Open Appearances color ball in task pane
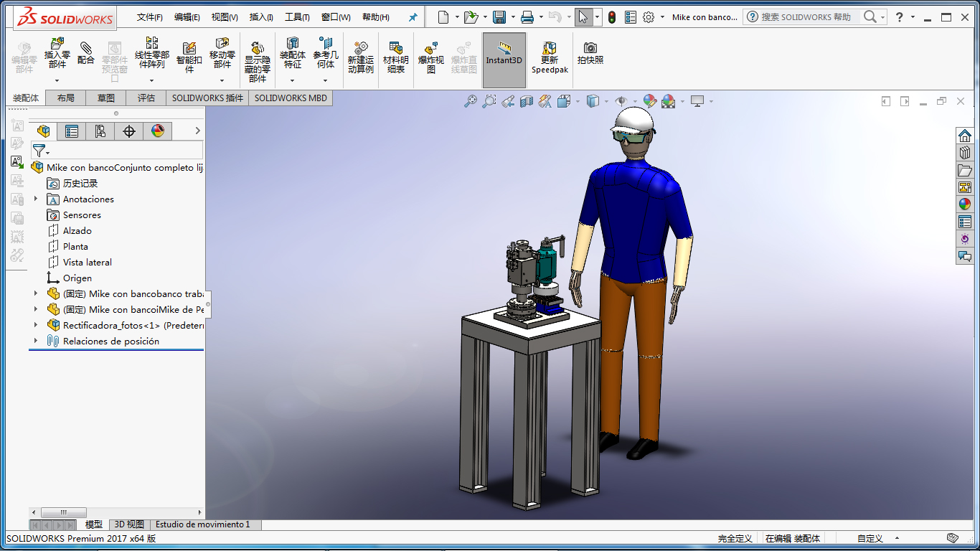980x551 pixels. [965, 204]
